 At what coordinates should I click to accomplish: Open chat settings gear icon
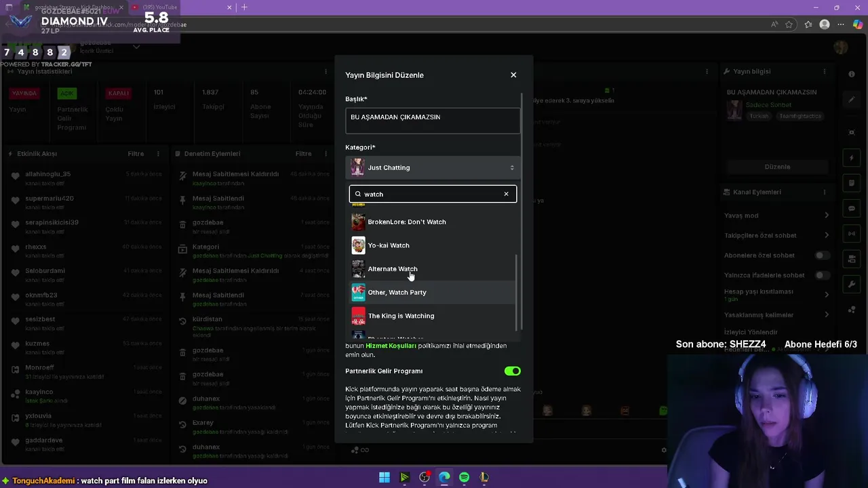(x=664, y=450)
